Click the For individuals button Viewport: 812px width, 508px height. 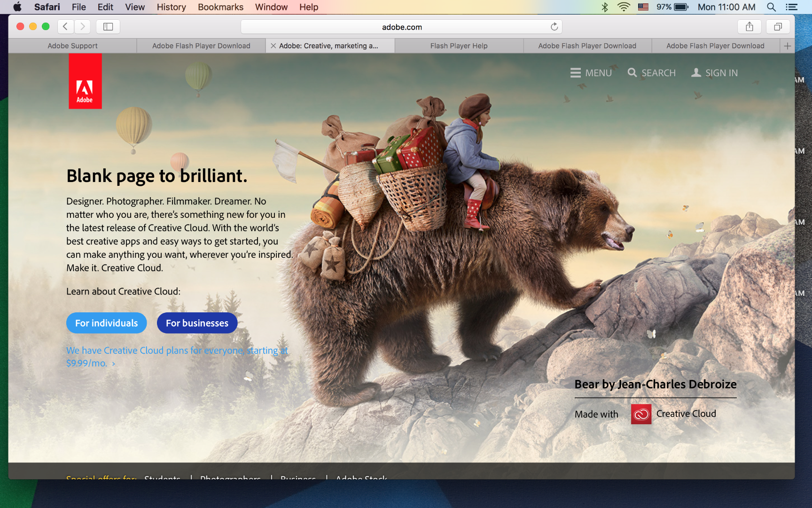[107, 323]
